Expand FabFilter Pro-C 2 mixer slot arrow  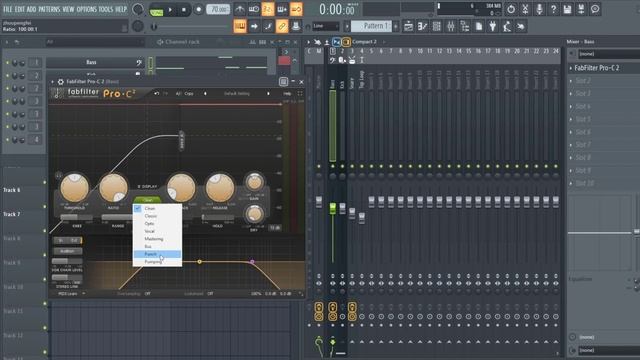[571, 68]
